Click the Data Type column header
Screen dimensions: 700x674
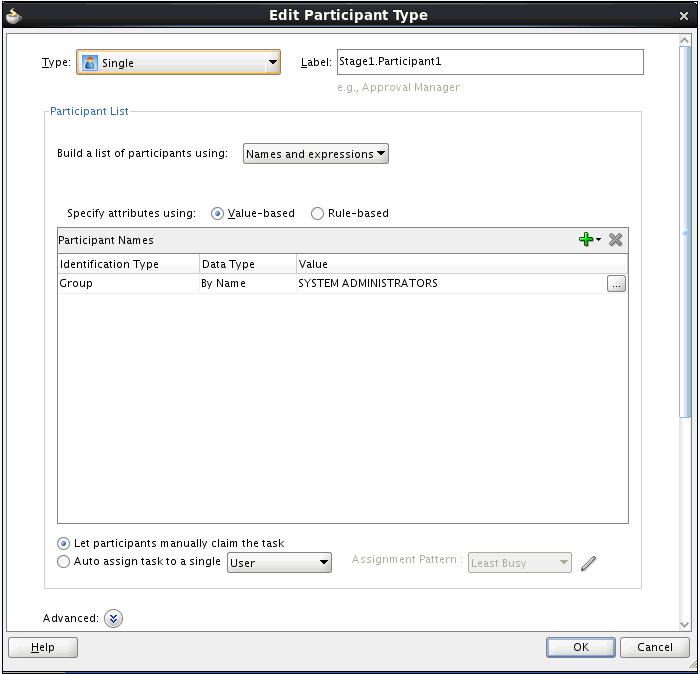coord(248,264)
